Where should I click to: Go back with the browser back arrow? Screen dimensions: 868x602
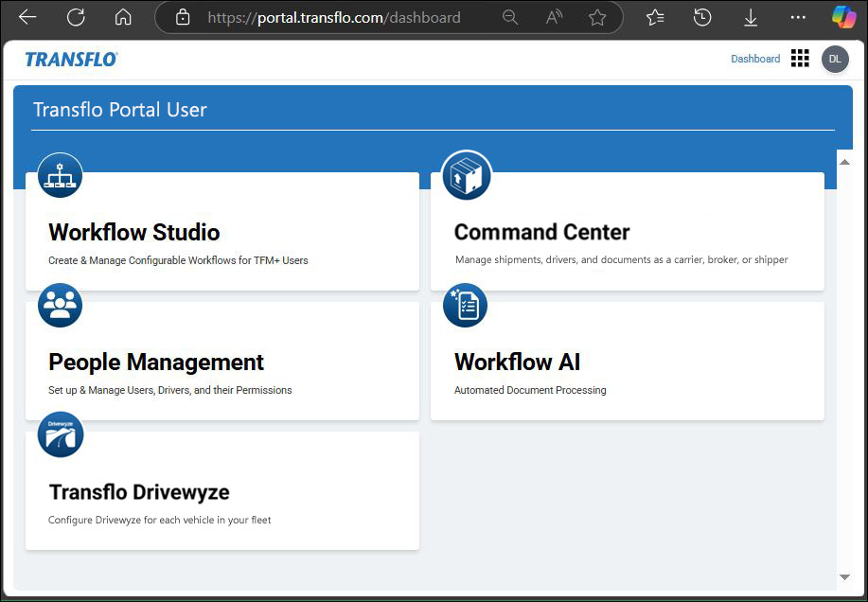[x=27, y=17]
